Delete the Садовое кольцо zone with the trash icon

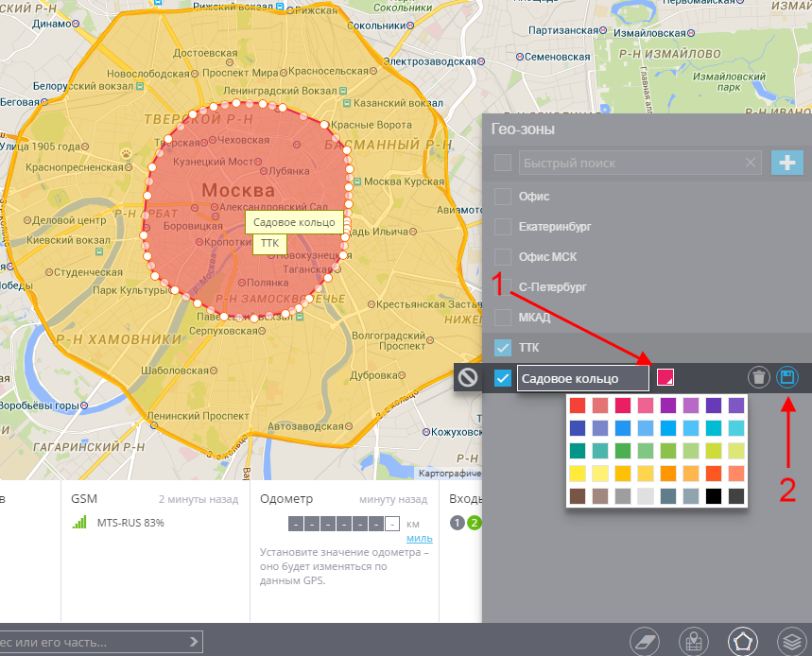coord(759,377)
